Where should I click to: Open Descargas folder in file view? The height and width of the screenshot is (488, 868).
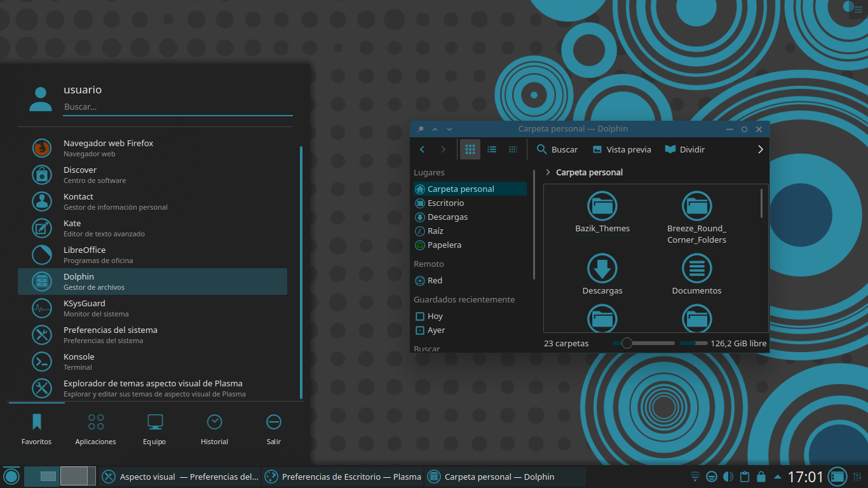602,274
